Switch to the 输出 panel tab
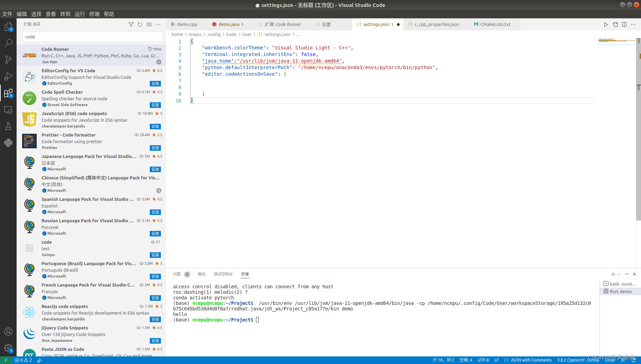 [x=202, y=274]
